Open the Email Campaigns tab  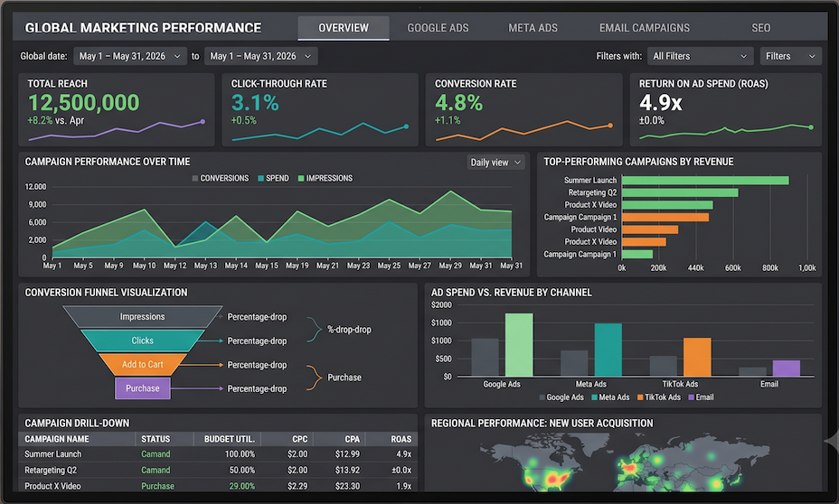click(x=645, y=28)
